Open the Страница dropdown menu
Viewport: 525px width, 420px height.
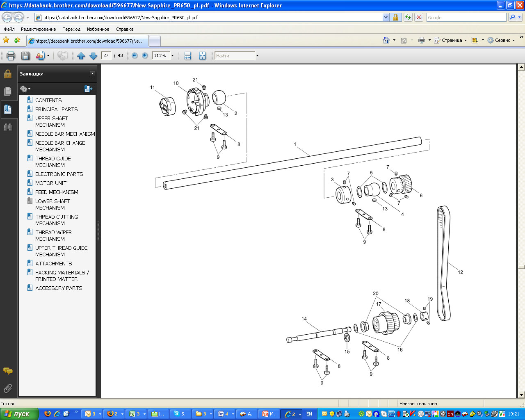452,40
